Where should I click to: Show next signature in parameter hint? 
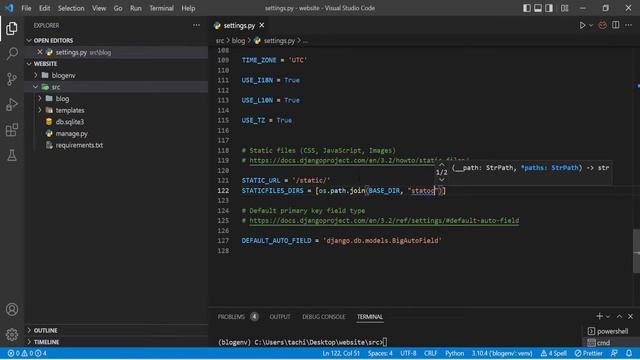tap(441, 180)
